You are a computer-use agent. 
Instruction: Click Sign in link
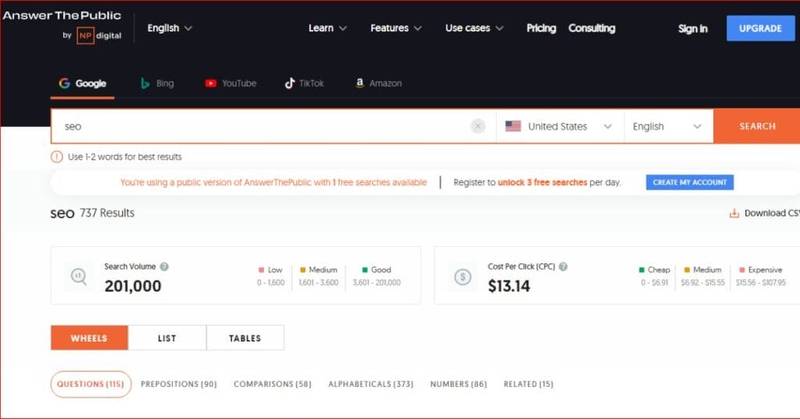click(693, 29)
